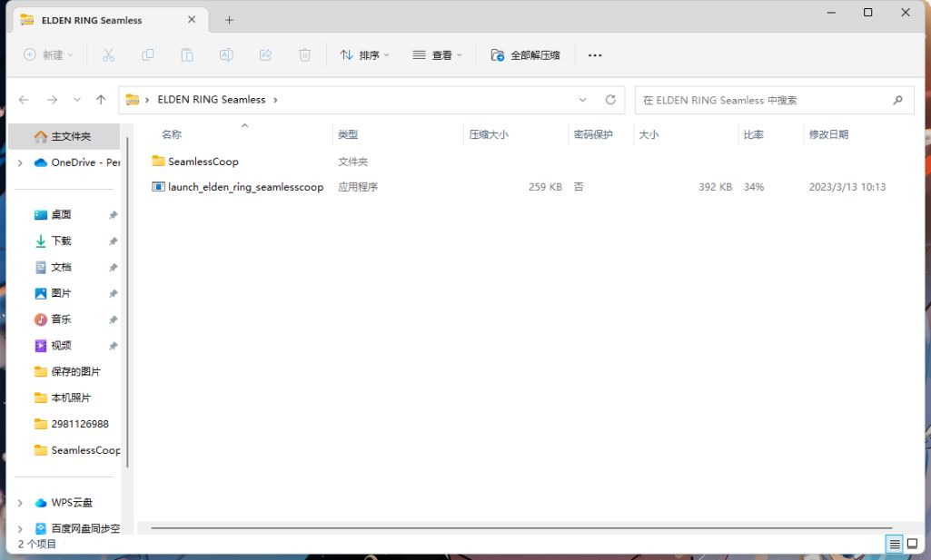Screen dimensions: 931x560
Task: Expand the address bar history chevron
Action: (582, 100)
